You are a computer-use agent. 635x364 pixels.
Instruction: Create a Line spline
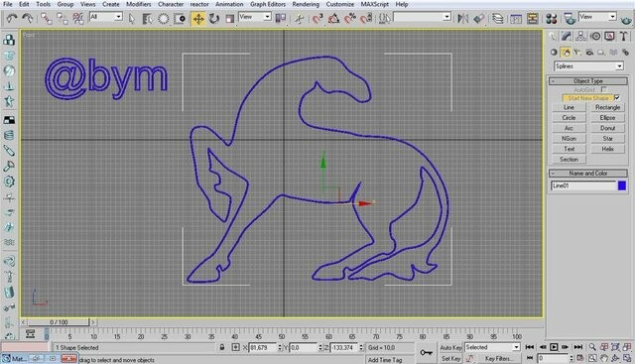(x=569, y=107)
